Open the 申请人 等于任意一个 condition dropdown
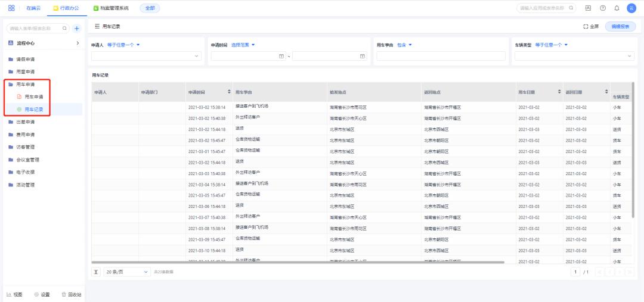 point(123,45)
